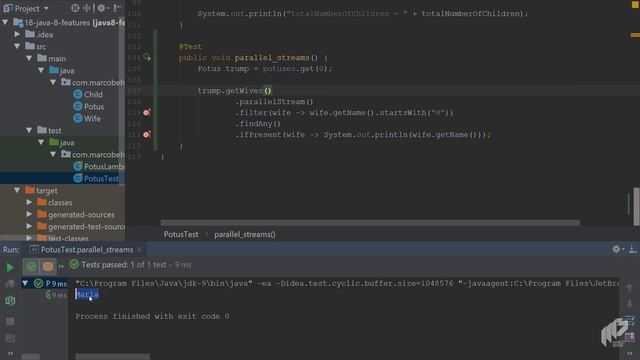
Task: Open the Project panel settings gear
Action: (102, 8)
